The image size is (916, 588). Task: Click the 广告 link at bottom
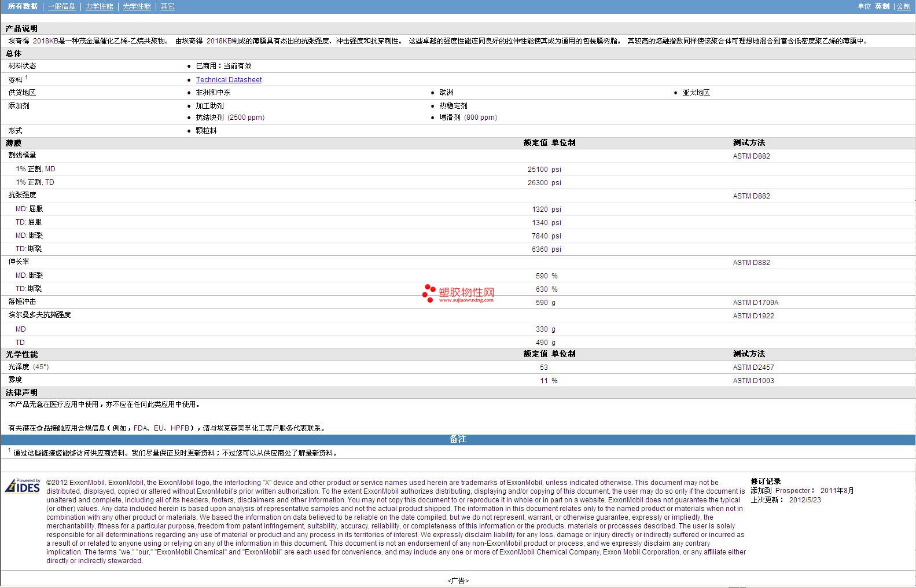(458, 580)
